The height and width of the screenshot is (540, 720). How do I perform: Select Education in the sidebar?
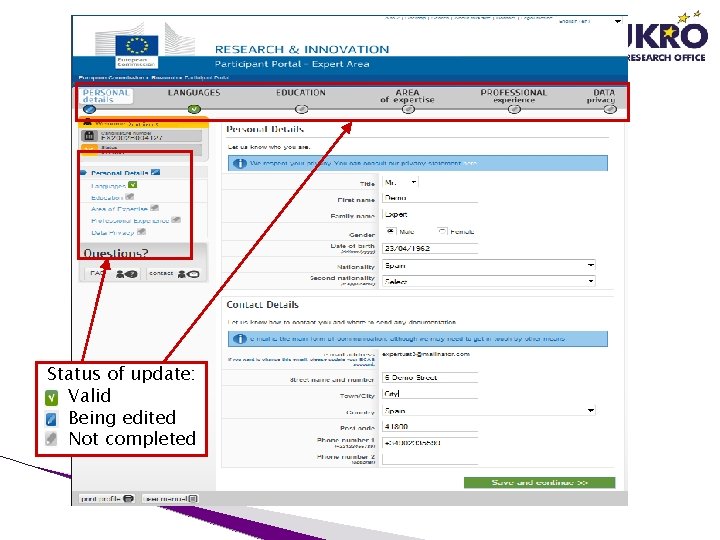click(x=107, y=197)
